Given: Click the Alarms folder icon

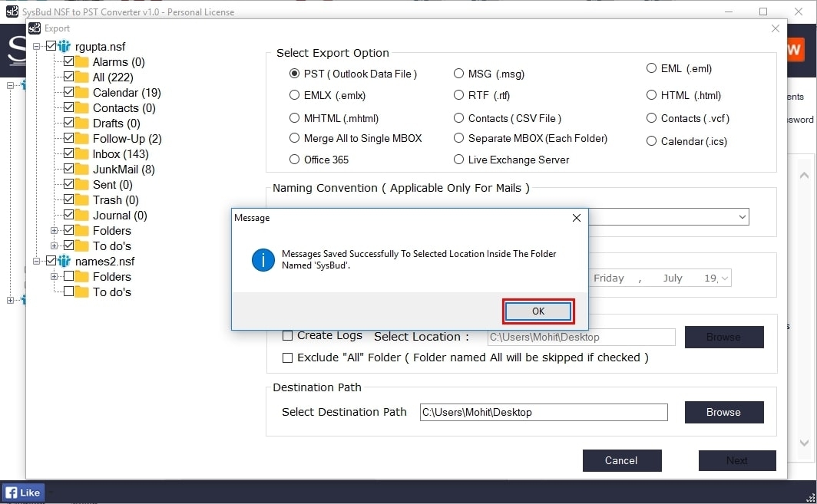Looking at the screenshot, I should (x=81, y=62).
